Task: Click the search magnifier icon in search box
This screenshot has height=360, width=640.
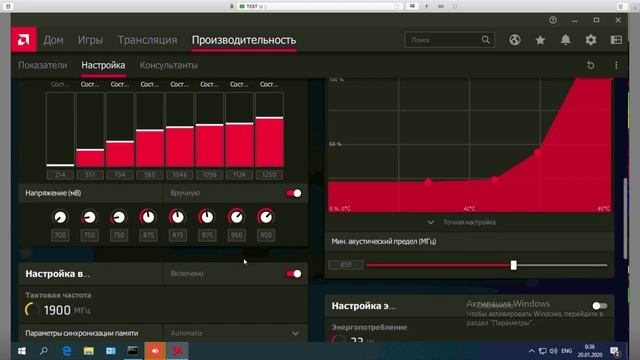Action: (485, 40)
